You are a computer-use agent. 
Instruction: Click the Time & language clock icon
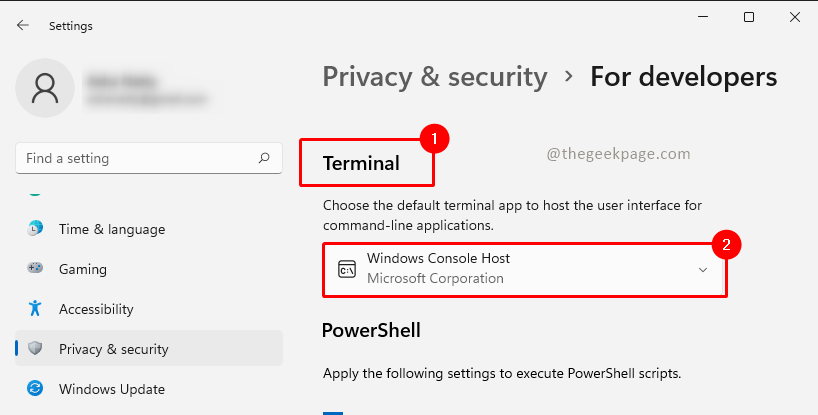(x=36, y=229)
